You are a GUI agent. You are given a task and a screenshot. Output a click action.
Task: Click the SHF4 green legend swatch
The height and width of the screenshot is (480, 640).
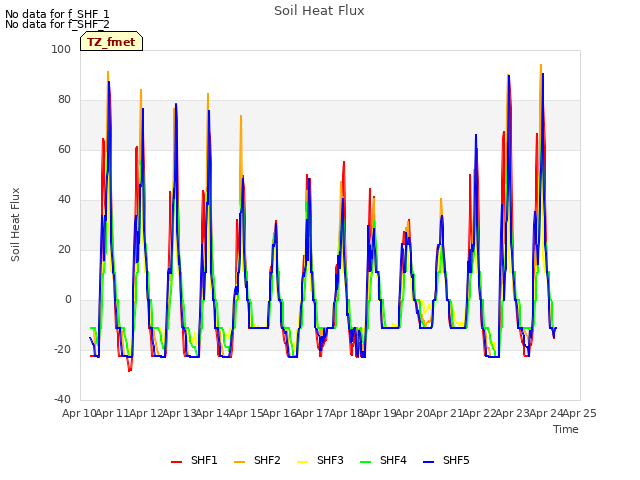point(366,461)
